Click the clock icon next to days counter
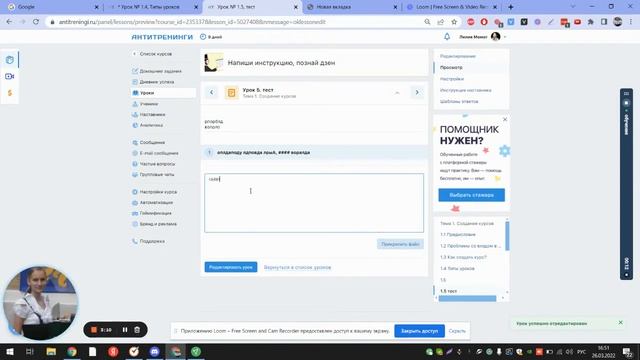The width and height of the screenshot is (640, 360). pyautogui.click(x=203, y=37)
